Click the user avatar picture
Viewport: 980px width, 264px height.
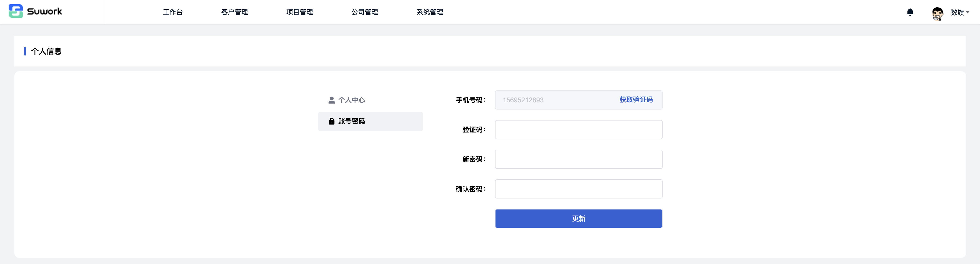click(x=937, y=13)
